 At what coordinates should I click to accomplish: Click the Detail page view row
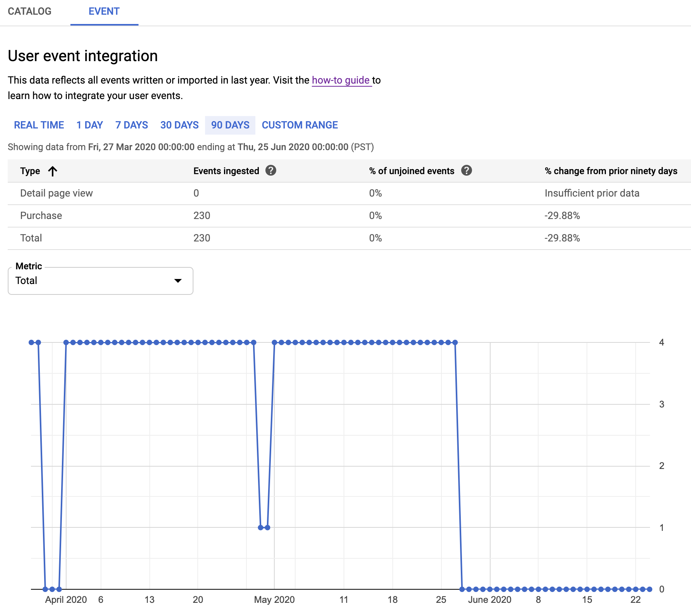[x=155, y=193]
